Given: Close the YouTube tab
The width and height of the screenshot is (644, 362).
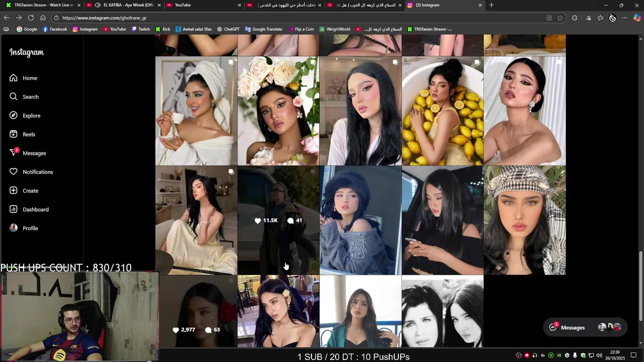Looking at the screenshot, I should [x=239, y=5].
